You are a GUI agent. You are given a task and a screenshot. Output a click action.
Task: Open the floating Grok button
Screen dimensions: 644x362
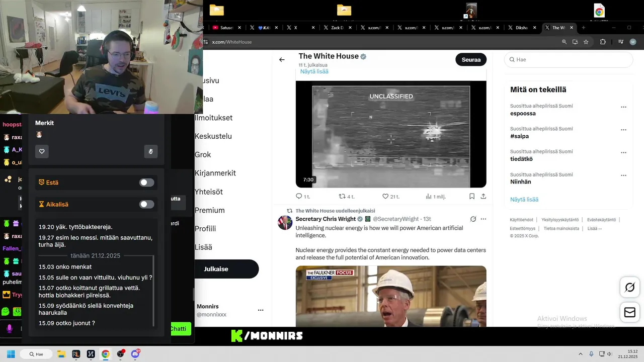(630, 287)
